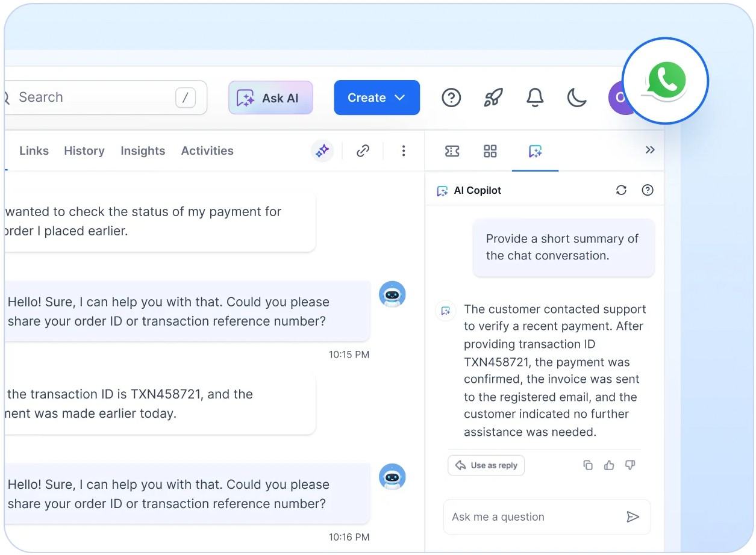The height and width of the screenshot is (555, 756).
Task: Select the 'Provide a short summary' prompt bubble
Action: 563,247
